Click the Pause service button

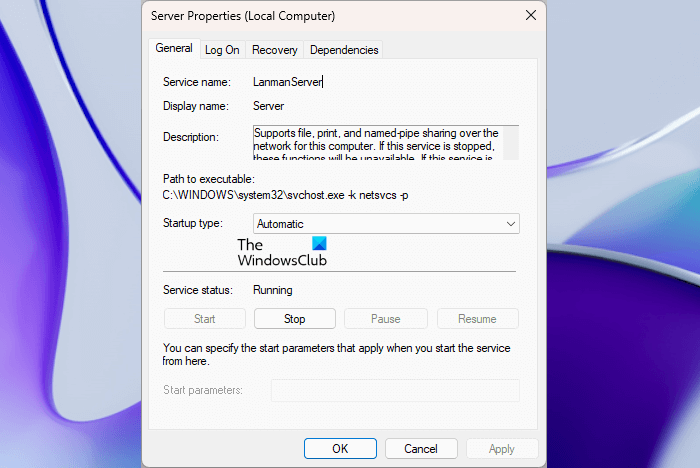click(x=385, y=319)
